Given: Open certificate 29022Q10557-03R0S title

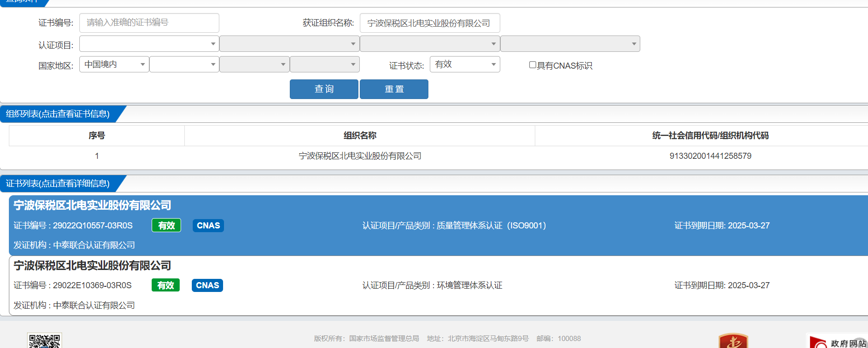Looking at the screenshot, I should click(92, 206).
